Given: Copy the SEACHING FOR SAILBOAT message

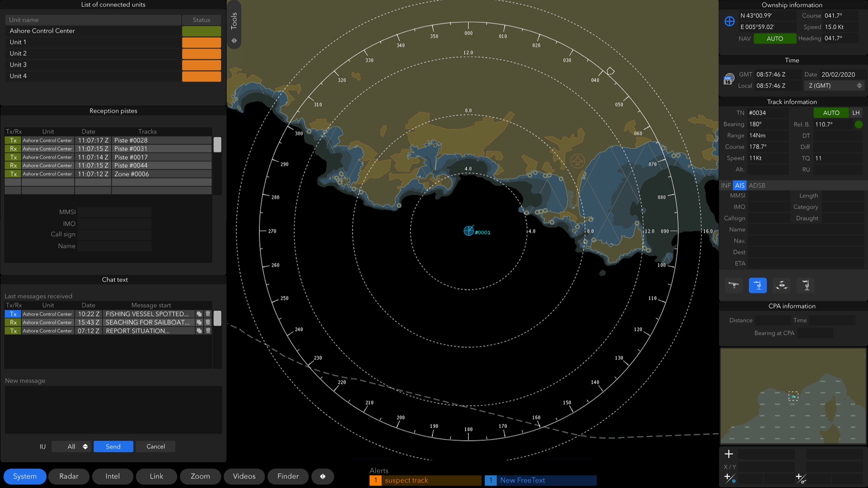Looking at the screenshot, I should click(199, 322).
